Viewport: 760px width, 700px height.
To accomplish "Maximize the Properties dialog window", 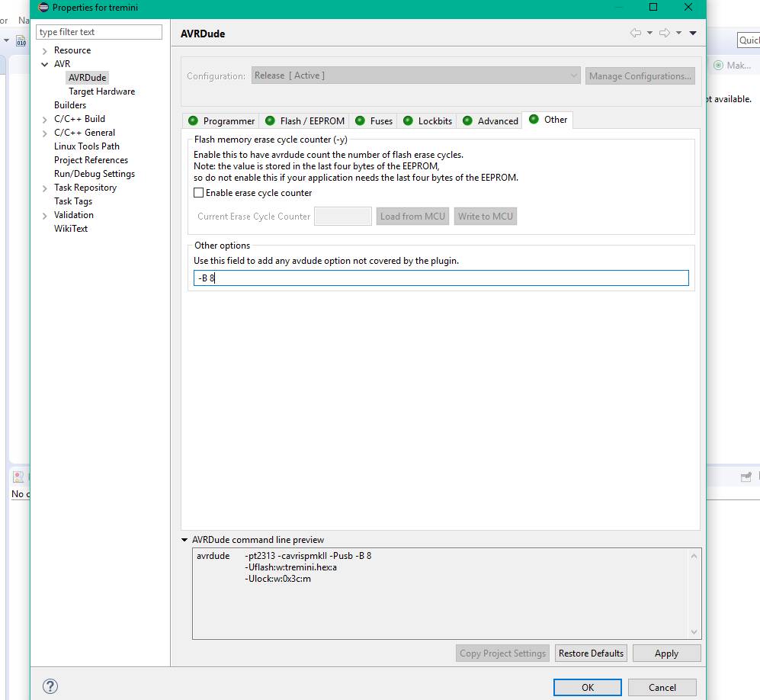I will click(653, 8).
